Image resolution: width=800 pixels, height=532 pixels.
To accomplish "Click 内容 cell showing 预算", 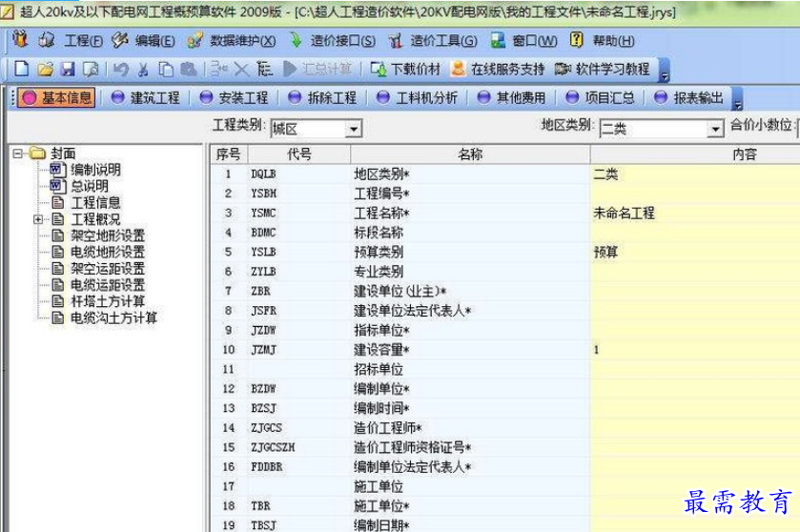I will (695, 252).
